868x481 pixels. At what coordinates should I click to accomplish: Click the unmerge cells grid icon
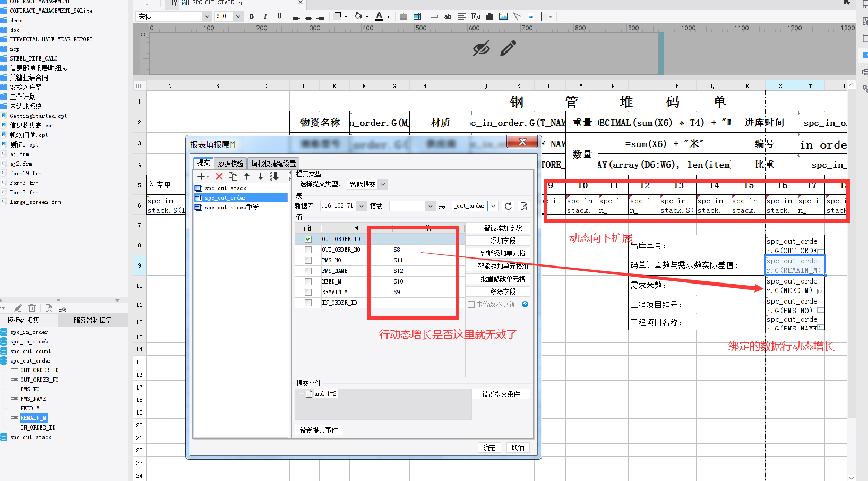pos(417,16)
